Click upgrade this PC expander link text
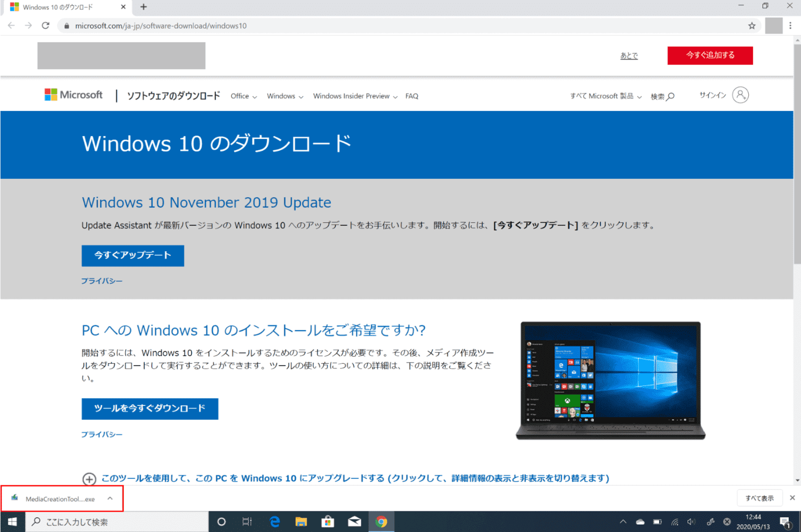 click(355, 478)
